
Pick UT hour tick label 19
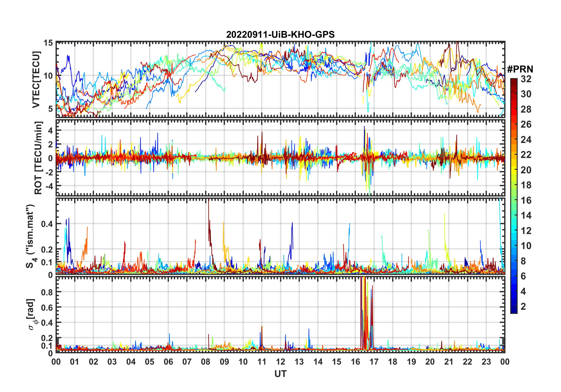point(411,362)
